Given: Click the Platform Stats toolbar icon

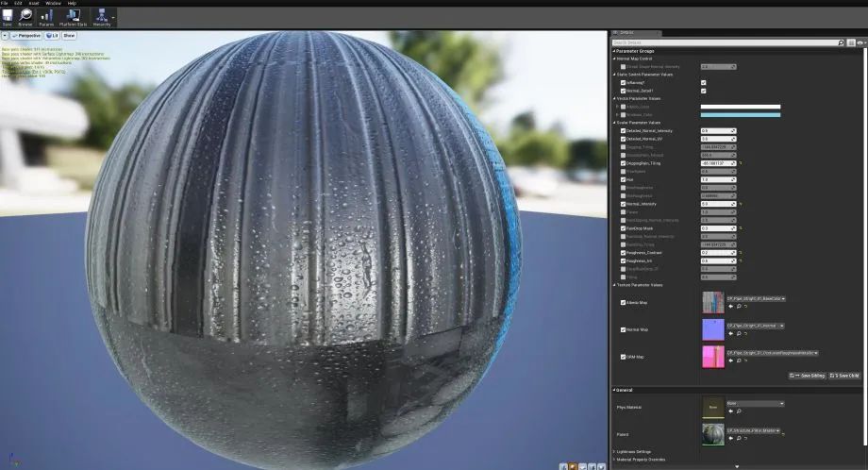Looking at the screenshot, I should [x=73, y=17].
